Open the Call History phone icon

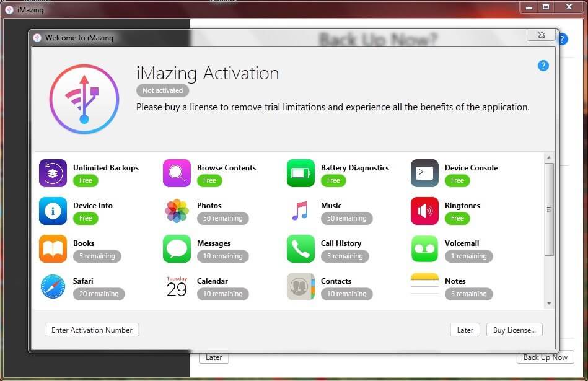(x=301, y=249)
